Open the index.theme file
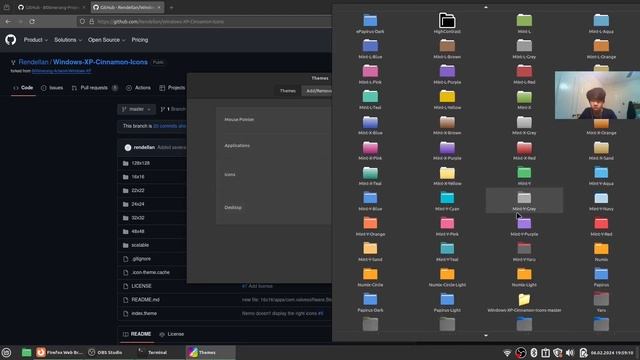The image size is (640, 360). pos(144,313)
